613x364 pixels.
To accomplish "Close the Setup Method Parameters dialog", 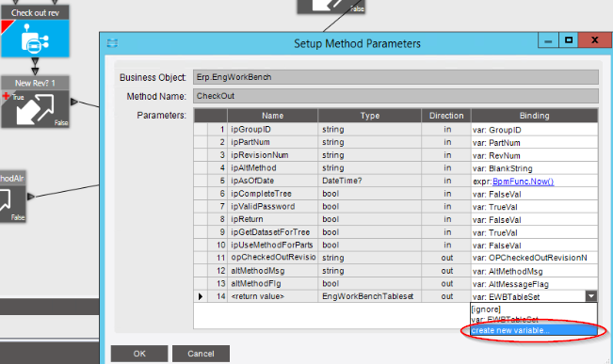I will pos(594,40).
